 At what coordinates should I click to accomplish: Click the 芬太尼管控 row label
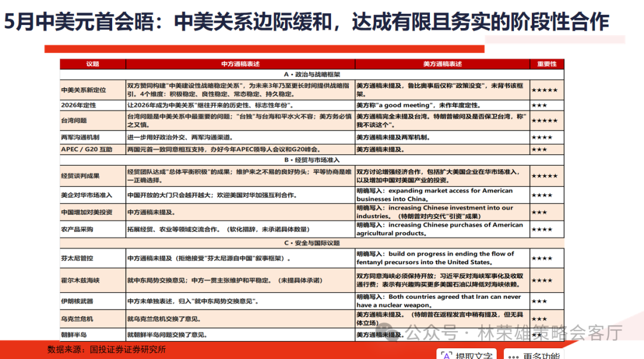(77, 258)
